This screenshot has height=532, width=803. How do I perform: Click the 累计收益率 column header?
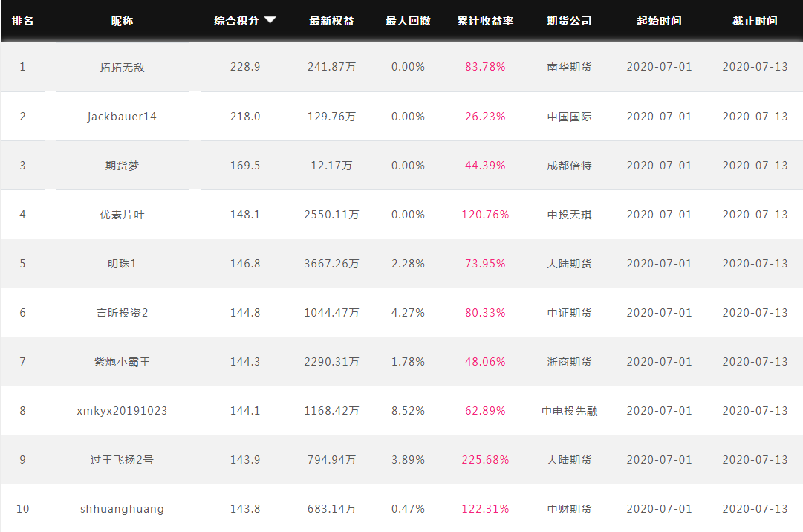[x=485, y=21]
